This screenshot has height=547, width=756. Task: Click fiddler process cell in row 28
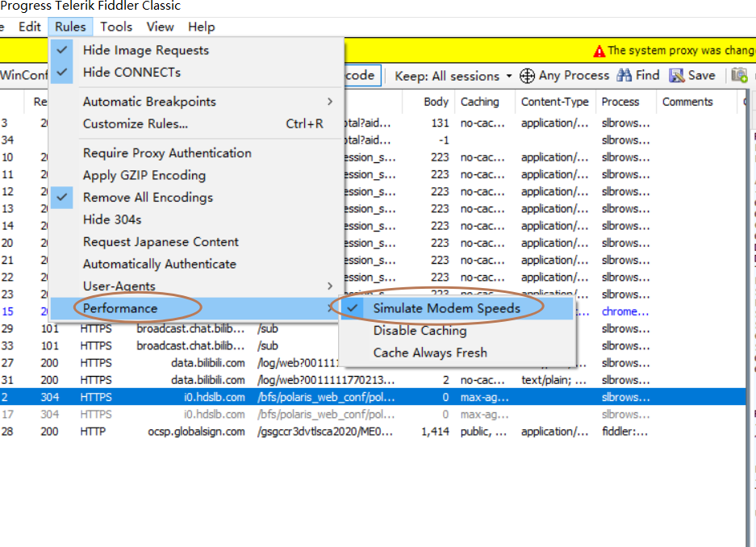click(624, 432)
